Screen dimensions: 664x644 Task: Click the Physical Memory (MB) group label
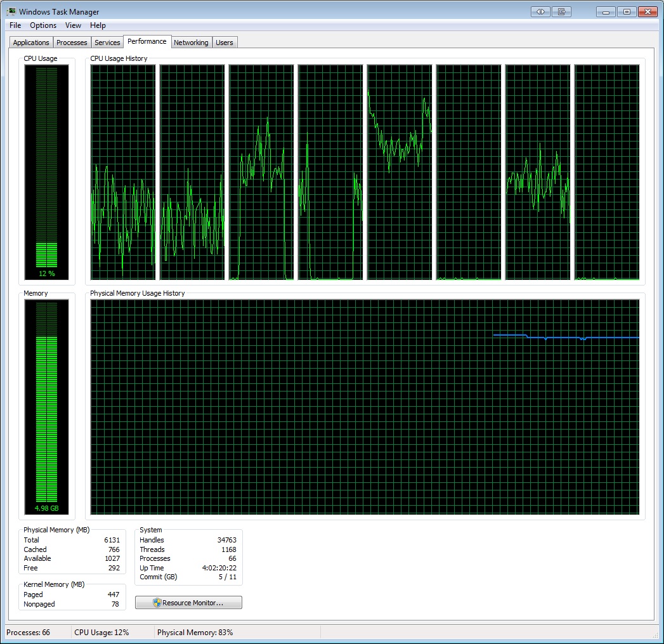click(x=56, y=530)
